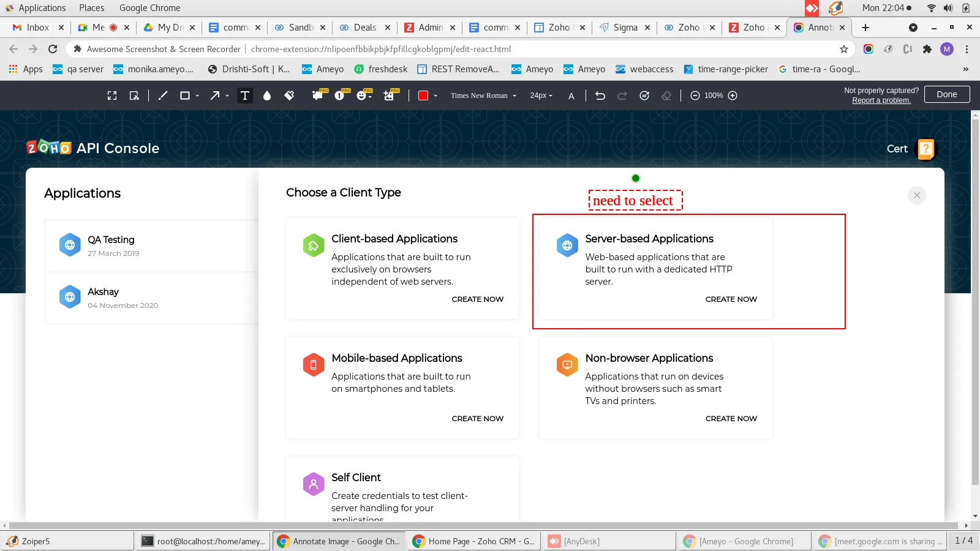The height and width of the screenshot is (551, 980).
Task: Open the Chrome profile avatar M
Action: pos(947,49)
